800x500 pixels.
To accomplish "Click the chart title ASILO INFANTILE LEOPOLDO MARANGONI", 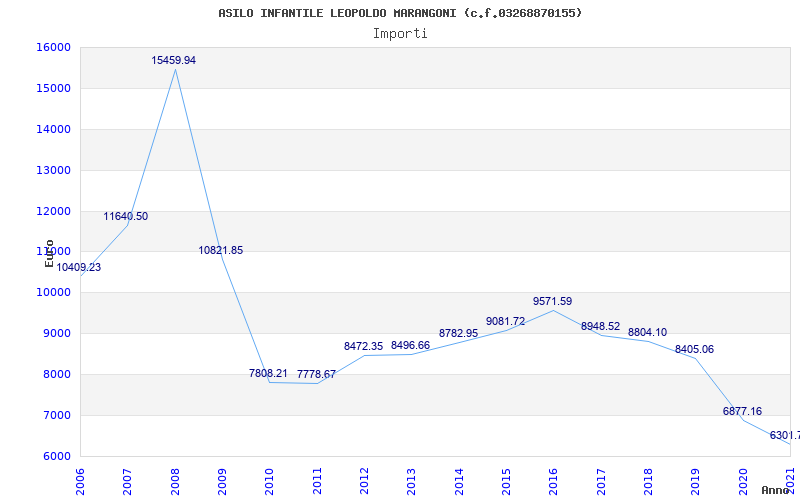I will [400, 13].
